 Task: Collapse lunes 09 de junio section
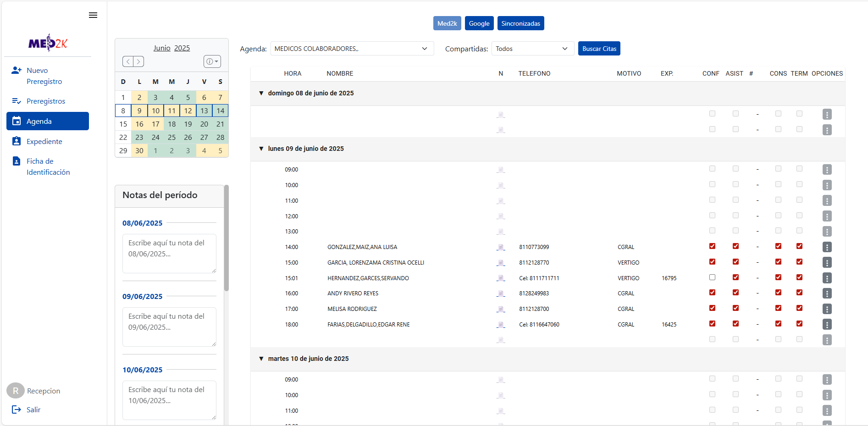(261, 149)
